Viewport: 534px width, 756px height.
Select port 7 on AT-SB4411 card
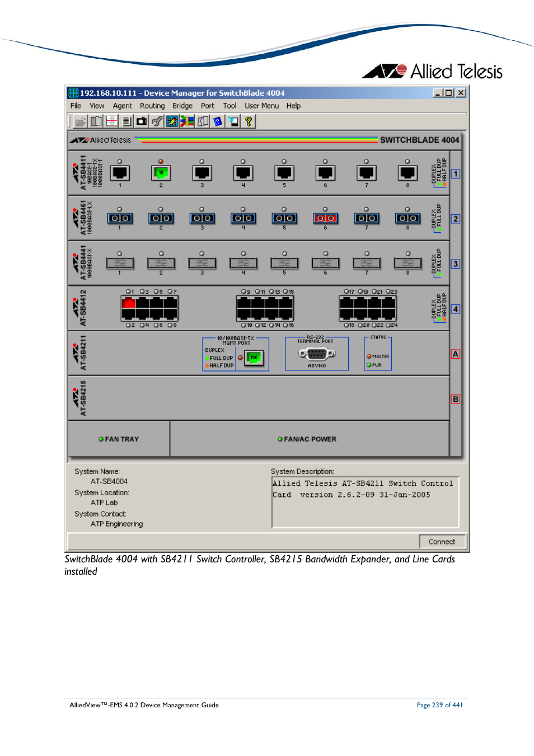point(367,173)
